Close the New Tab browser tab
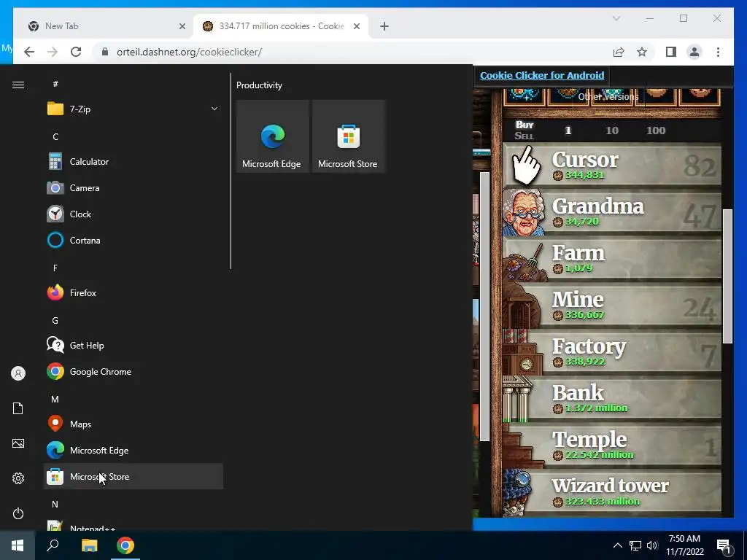This screenshot has height=560, width=747. [x=182, y=27]
